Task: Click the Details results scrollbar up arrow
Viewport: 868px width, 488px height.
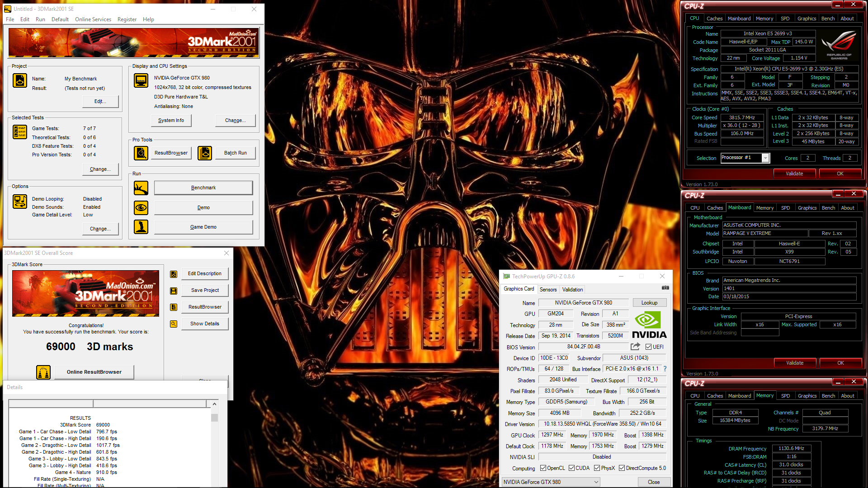Action: tap(214, 404)
